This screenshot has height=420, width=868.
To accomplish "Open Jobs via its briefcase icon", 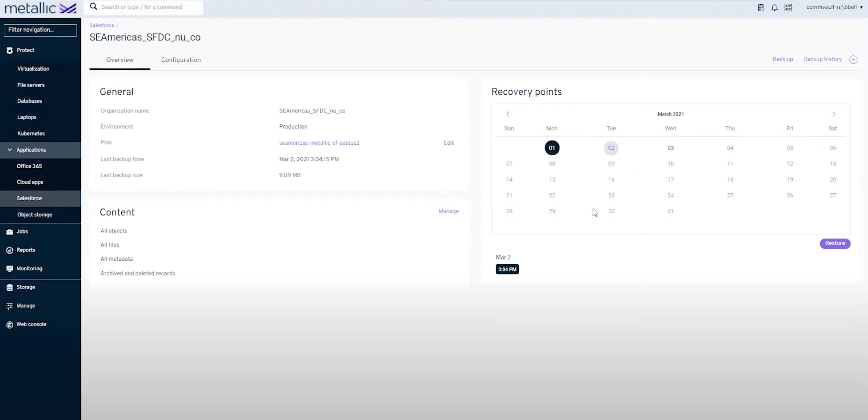I will tap(10, 231).
